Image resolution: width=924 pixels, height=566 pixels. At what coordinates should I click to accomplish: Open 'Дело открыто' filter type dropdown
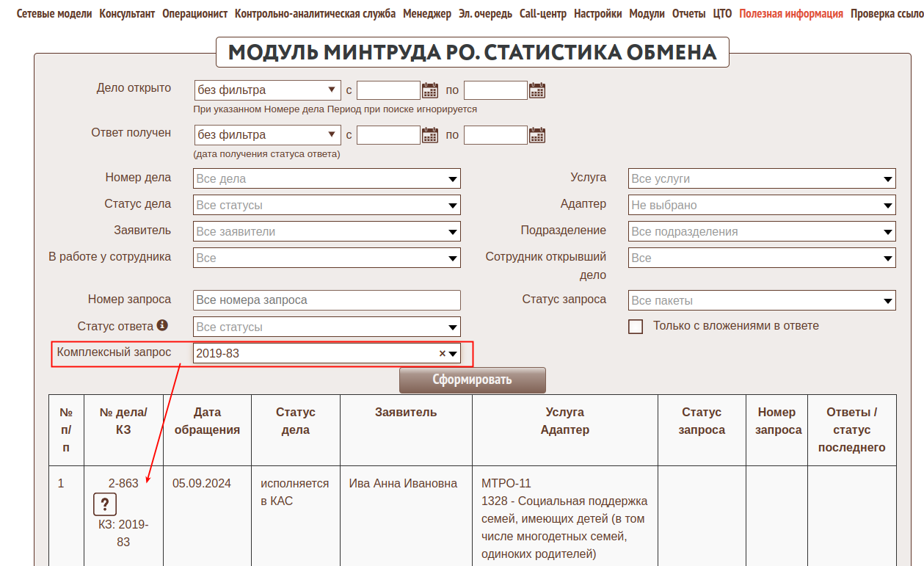[267, 90]
